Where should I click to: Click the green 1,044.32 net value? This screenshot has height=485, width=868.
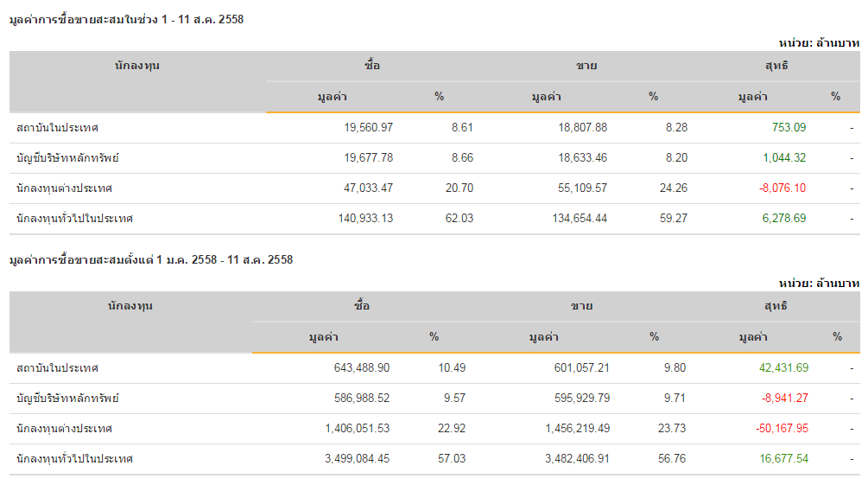click(784, 157)
